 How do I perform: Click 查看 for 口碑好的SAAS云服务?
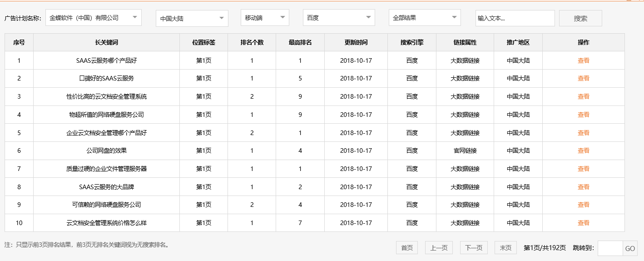[584, 78]
